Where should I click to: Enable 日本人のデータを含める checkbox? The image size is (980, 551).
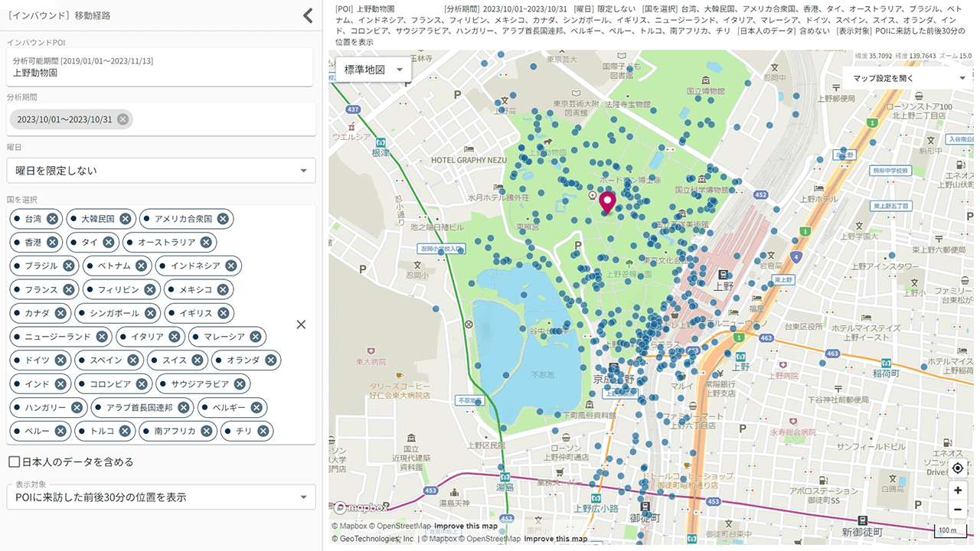click(x=15, y=461)
